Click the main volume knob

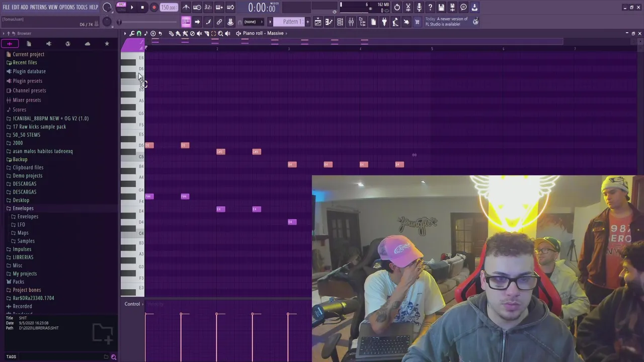[x=107, y=7]
